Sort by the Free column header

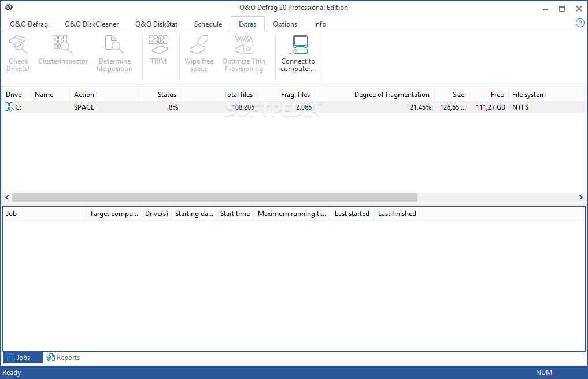pos(489,95)
